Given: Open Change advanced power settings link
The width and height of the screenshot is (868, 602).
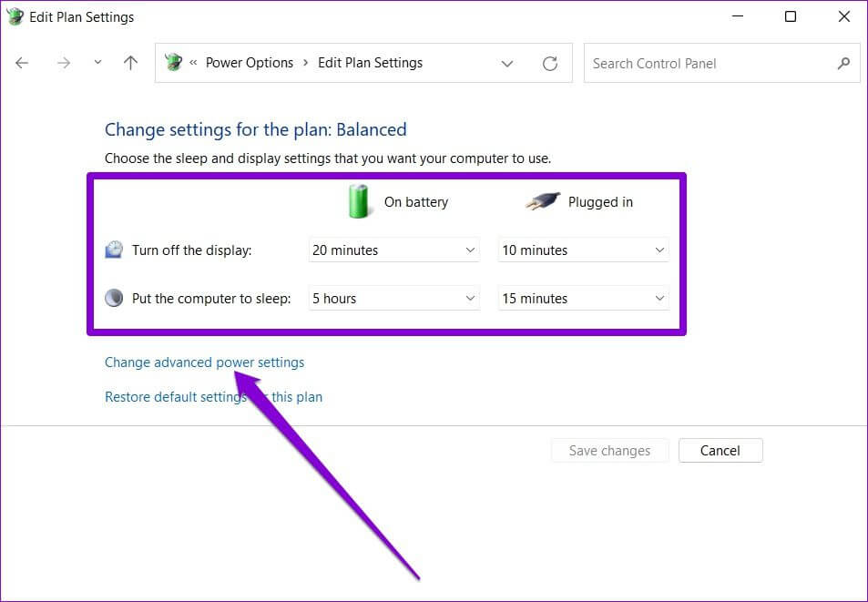Looking at the screenshot, I should tap(204, 362).
